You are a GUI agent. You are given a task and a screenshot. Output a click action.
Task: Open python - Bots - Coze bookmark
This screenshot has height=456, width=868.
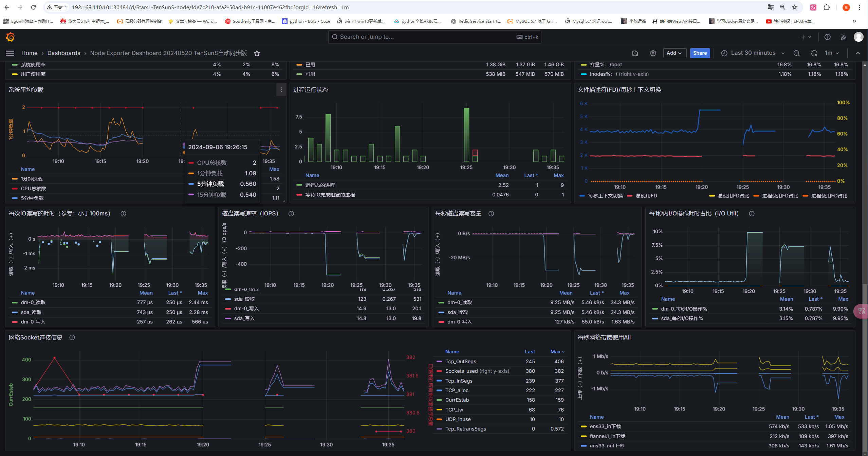[x=306, y=21]
